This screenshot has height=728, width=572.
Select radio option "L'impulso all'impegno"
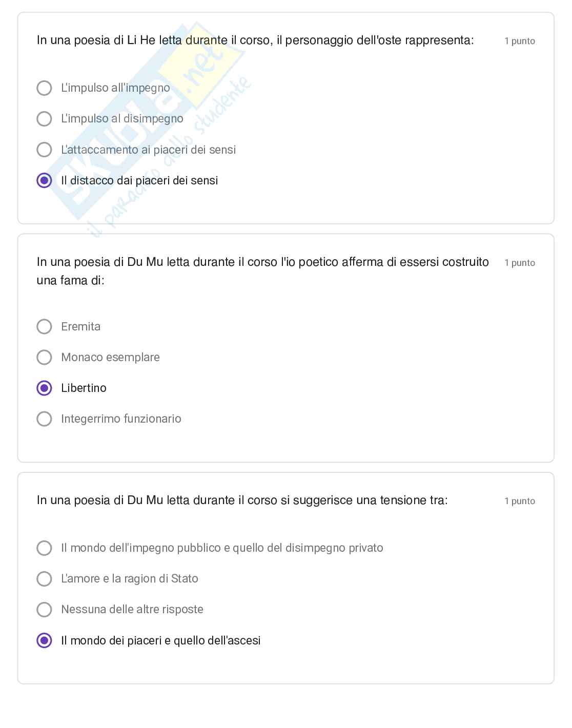(x=45, y=88)
